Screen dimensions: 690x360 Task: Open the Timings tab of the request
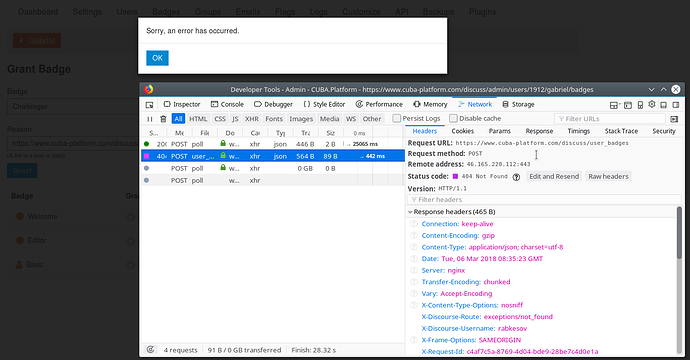[578, 131]
